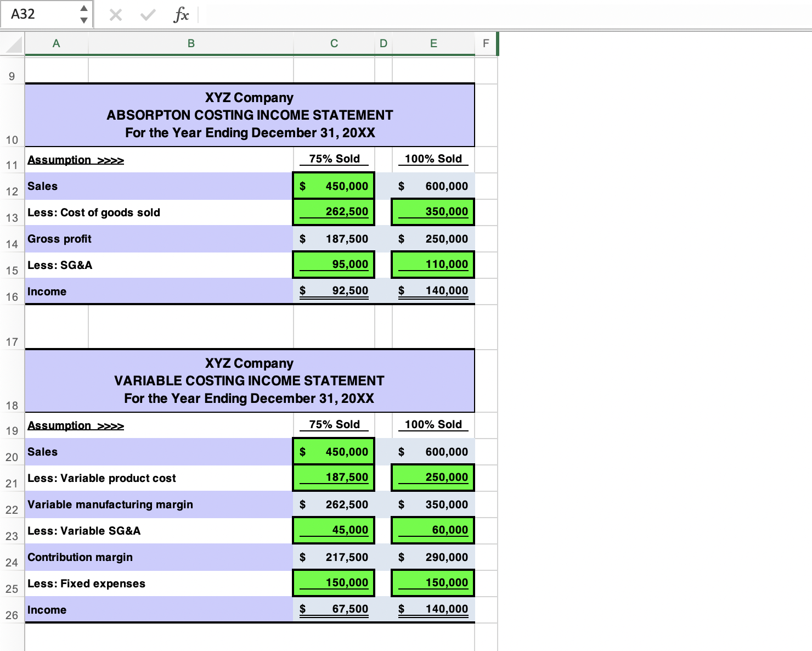This screenshot has width=812, height=651.
Task: Select column E header
Action: 433,43
